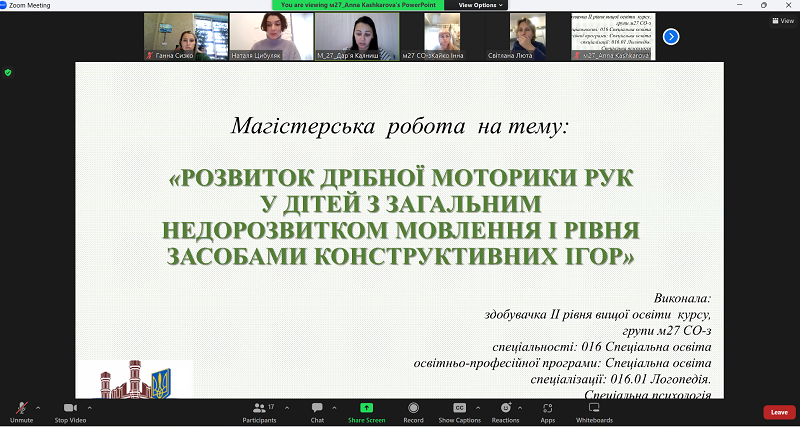Image resolution: width=800 pixels, height=427 pixels.
Task: Select Наталя Цибуляк's video thumbnail
Action: coord(271,37)
